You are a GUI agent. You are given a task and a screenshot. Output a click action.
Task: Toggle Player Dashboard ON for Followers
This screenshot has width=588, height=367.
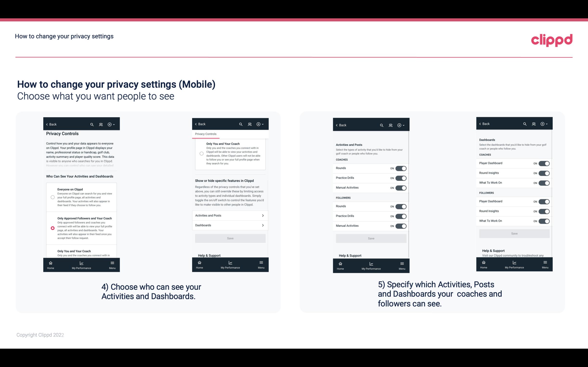[x=544, y=201]
